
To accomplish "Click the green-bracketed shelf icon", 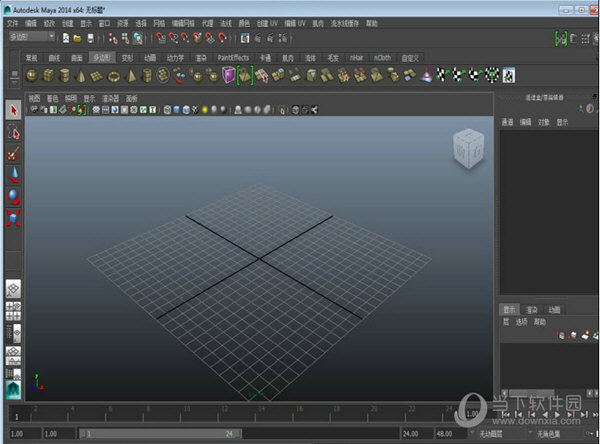I will pyautogui.click(x=245, y=75).
